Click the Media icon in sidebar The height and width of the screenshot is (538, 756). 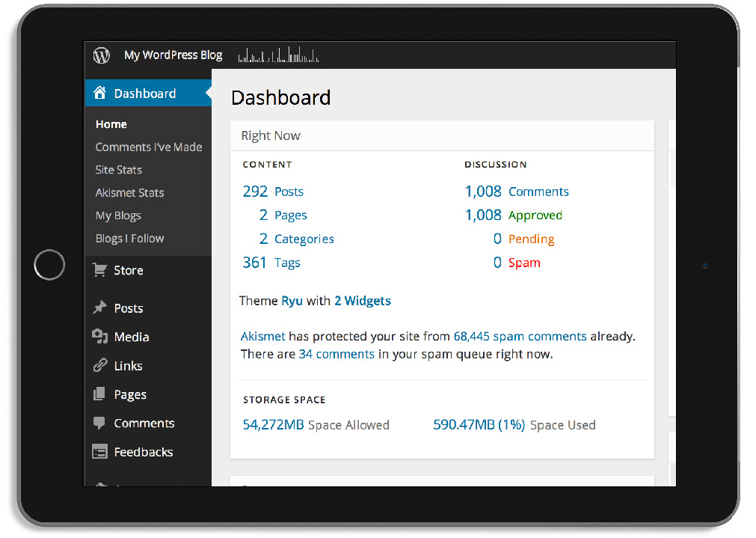pos(99,336)
